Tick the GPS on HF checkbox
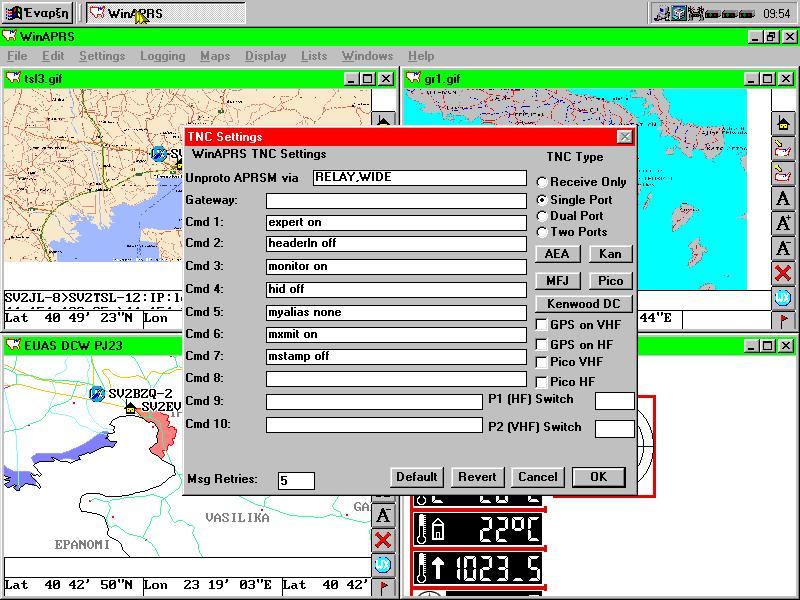 (541, 344)
